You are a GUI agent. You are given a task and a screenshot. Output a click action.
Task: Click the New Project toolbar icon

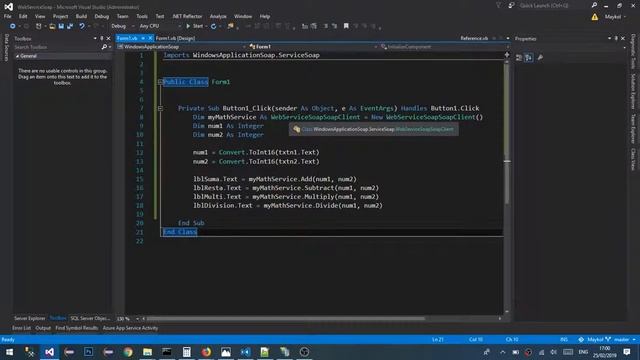[x=39, y=26]
